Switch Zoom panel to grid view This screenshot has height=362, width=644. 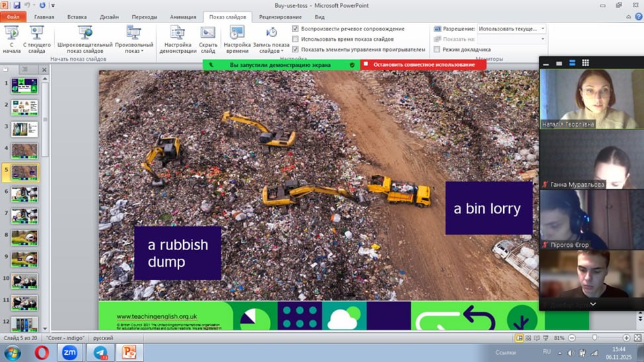coord(585,64)
